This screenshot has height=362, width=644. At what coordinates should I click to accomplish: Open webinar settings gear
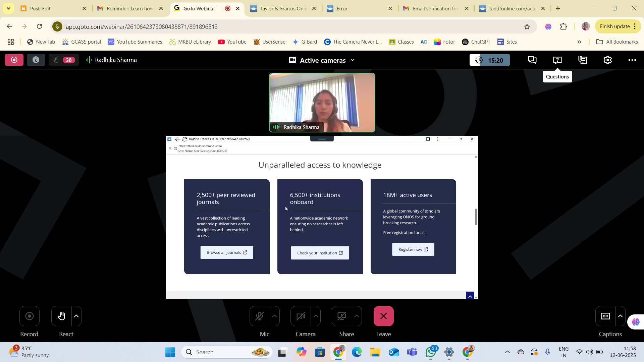click(x=608, y=60)
